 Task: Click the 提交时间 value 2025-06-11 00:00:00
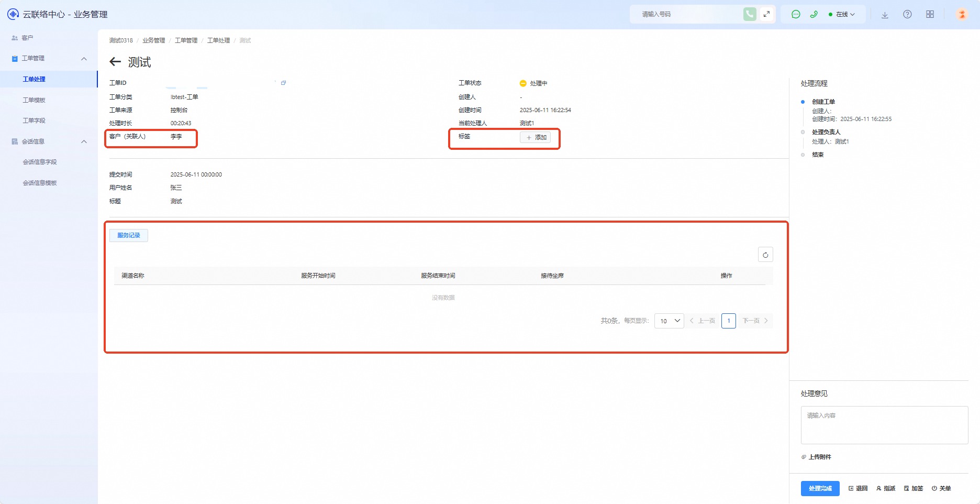pyautogui.click(x=196, y=174)
